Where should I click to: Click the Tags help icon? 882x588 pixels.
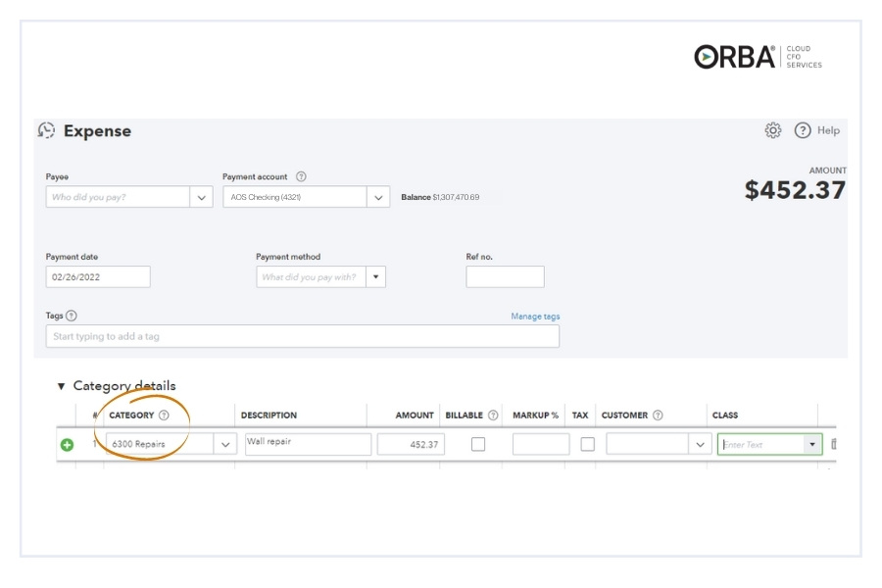(x=72, y=316)
